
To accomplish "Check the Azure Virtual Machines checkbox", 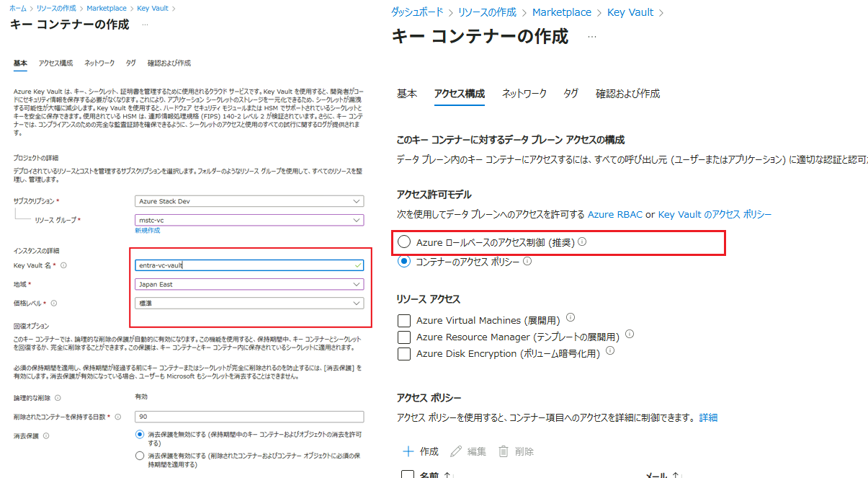I will coord(404,320).
